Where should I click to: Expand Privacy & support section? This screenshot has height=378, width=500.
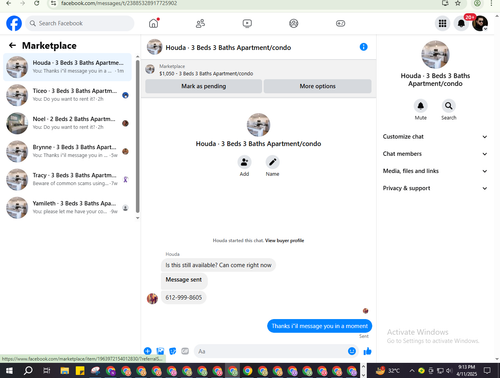coord(435,188)
